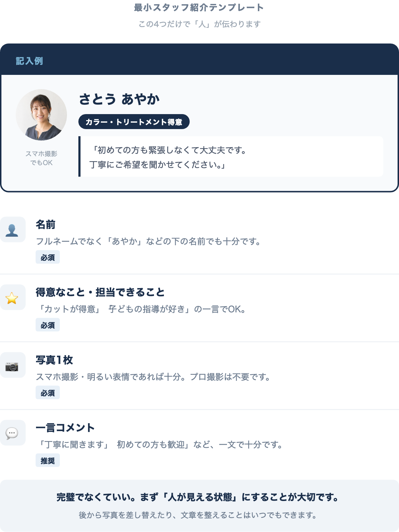
Task: Click the カラー・トリートメント得意 badge
Action: coord(134,122)
